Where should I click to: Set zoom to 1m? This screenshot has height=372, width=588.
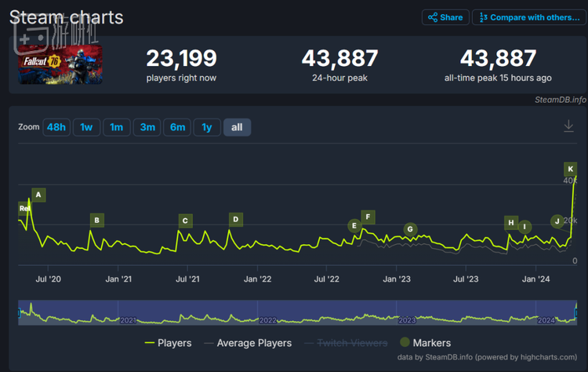point(116,127)
